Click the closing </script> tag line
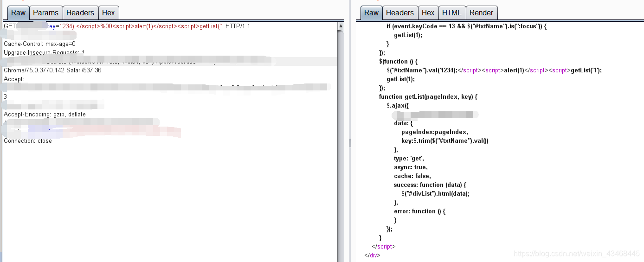Screen dimensions: 644x262 384,247
